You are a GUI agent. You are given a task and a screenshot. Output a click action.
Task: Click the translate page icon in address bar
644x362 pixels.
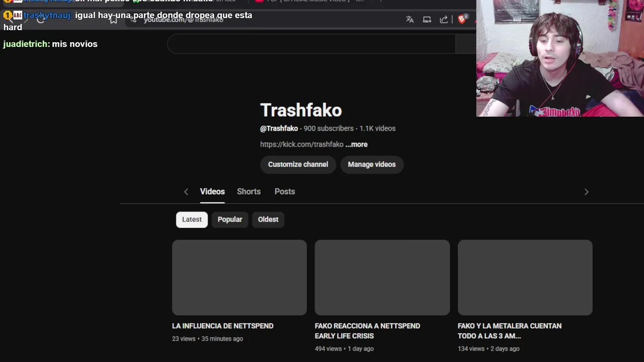(x=410, y=20)
